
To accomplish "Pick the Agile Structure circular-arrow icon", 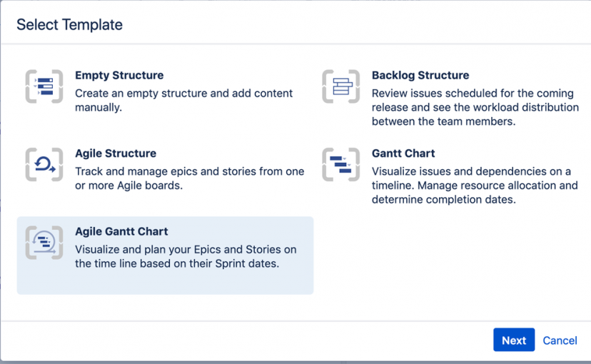I will coord(44,164).
